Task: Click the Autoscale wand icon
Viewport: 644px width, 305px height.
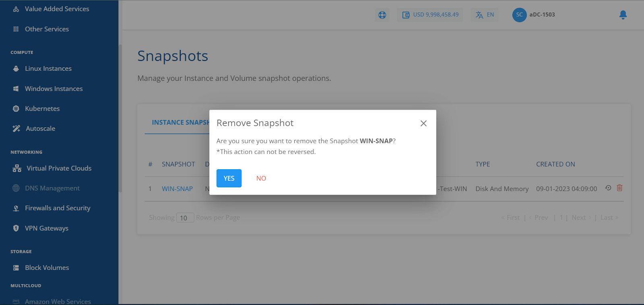Action: click(17, 129)
